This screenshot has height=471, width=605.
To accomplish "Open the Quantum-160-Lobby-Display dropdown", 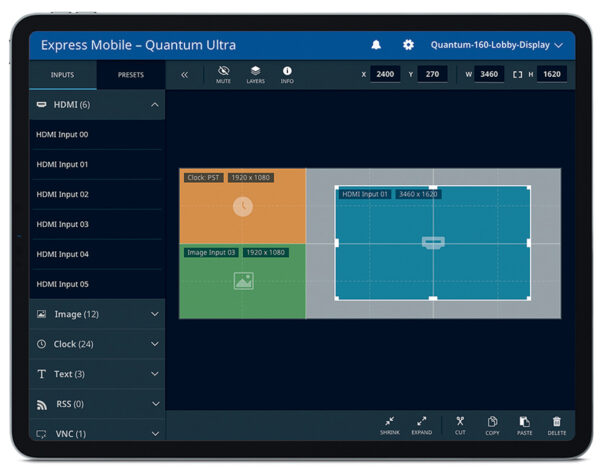I will 496,45.
